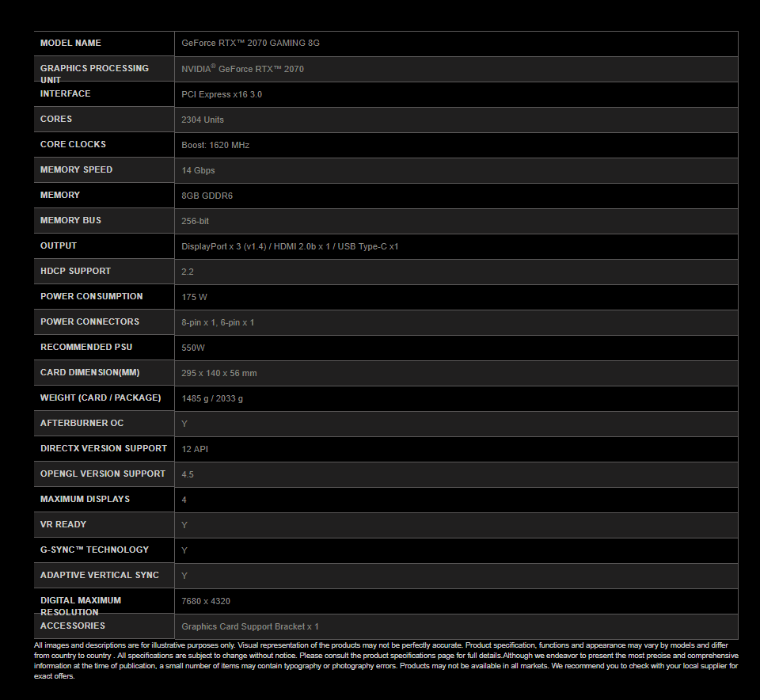This screenshot has height=700, width=760.
Task: Select the RECOMMENDED PSU label
Action: click(x=86, y=347)
